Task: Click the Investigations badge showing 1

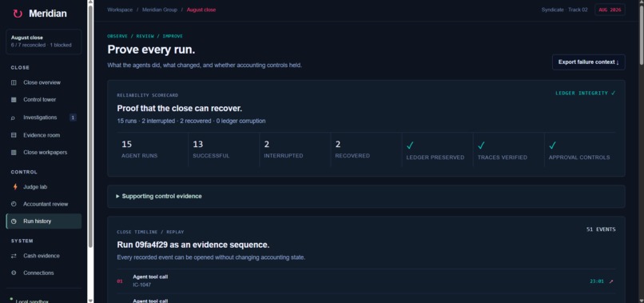Action: point(73,118)
